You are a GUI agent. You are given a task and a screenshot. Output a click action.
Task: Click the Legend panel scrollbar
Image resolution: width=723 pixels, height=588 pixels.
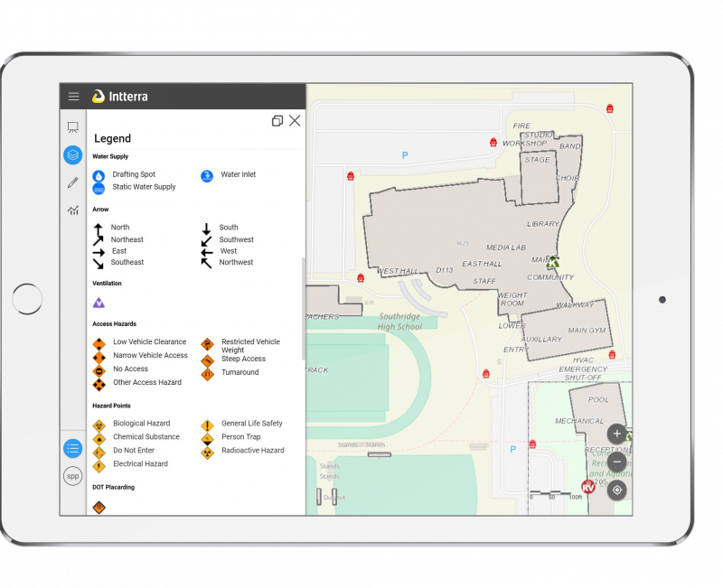coord(303,309)
